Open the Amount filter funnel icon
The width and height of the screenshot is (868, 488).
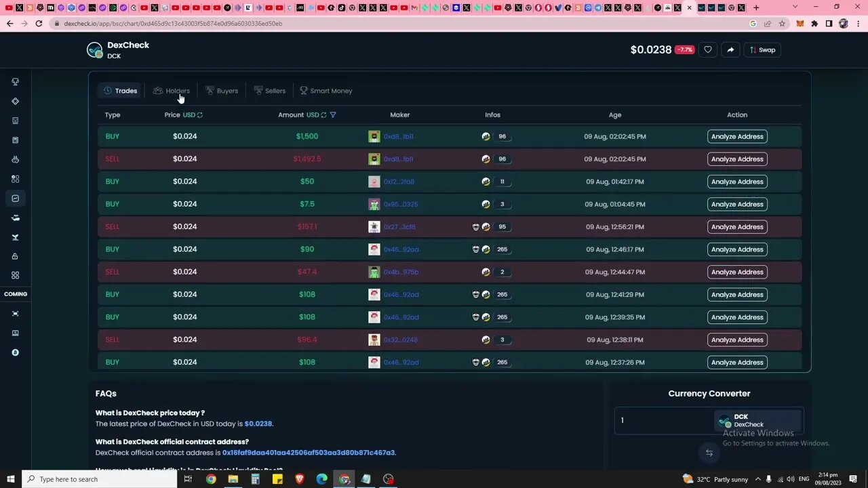[333, 115]
